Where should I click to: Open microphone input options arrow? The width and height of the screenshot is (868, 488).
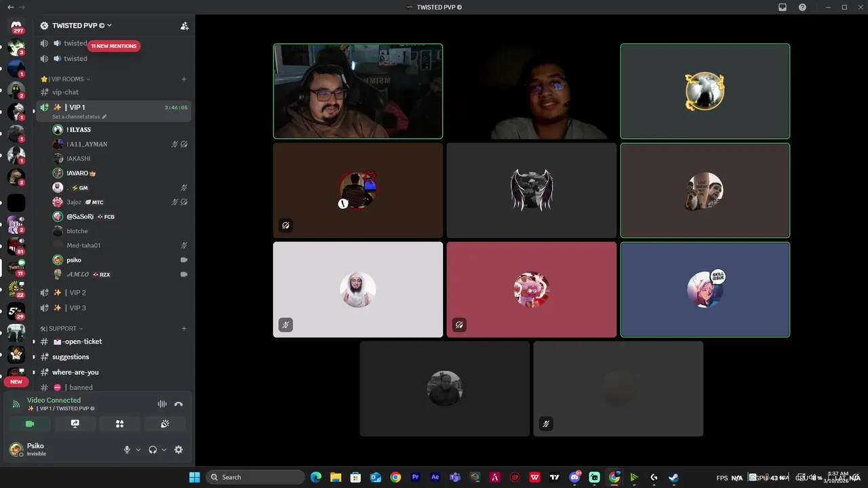click(138, 449)
